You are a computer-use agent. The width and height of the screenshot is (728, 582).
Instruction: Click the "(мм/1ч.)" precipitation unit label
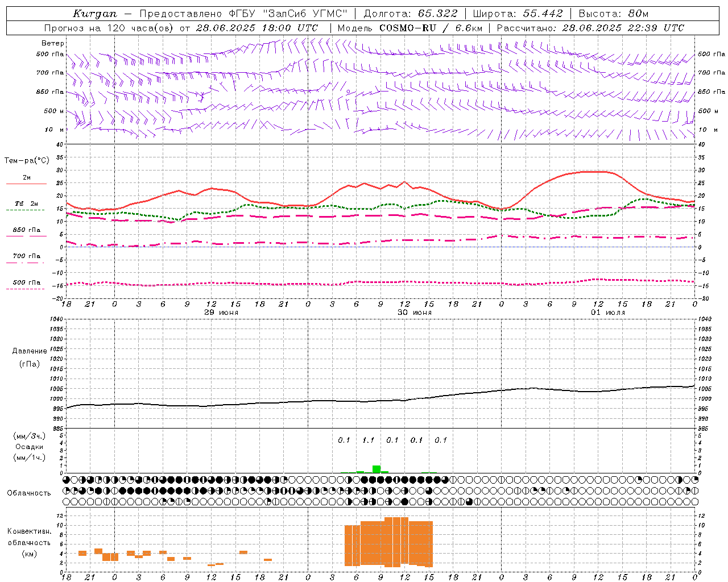29,458
